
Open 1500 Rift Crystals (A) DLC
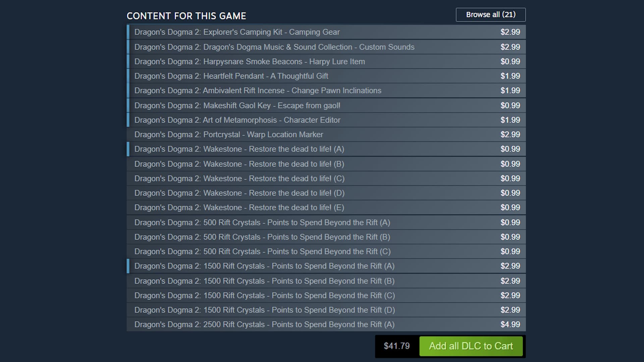coord(264,266)
